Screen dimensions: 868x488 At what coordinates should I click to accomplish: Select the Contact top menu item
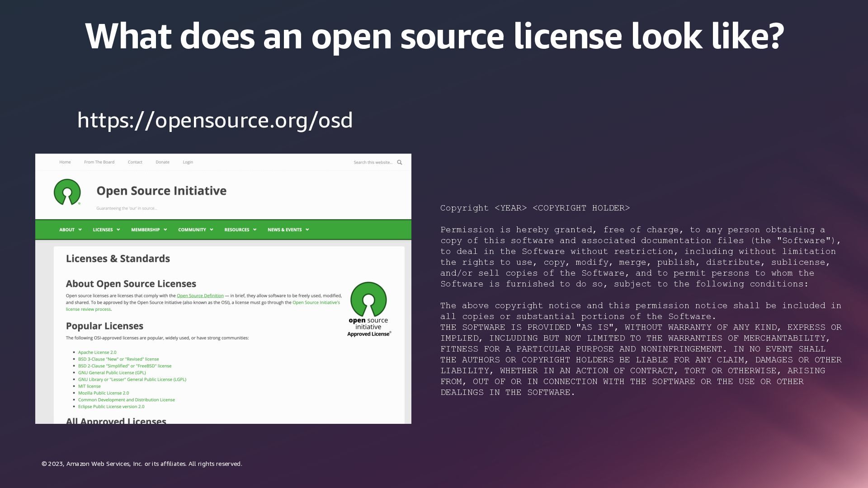[135, 162]
